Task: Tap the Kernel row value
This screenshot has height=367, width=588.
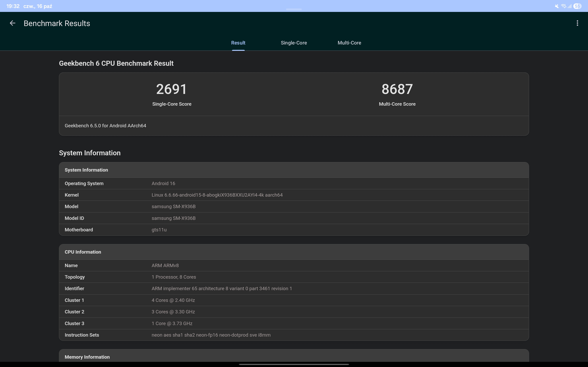Action: point(217,195)
